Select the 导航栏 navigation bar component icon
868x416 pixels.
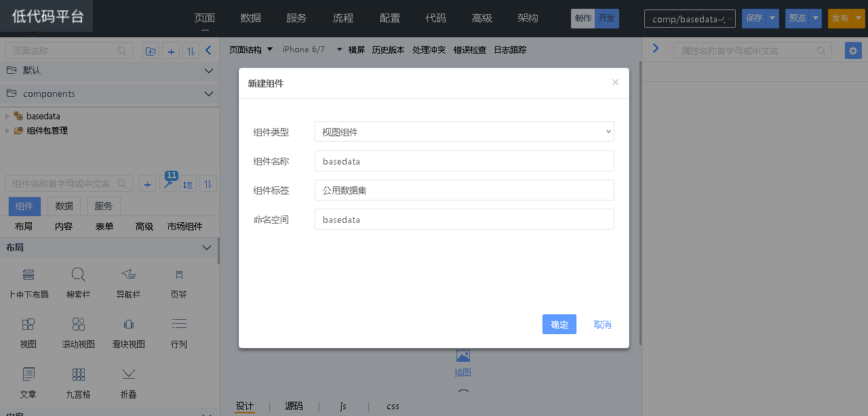[x=128, y=274]
